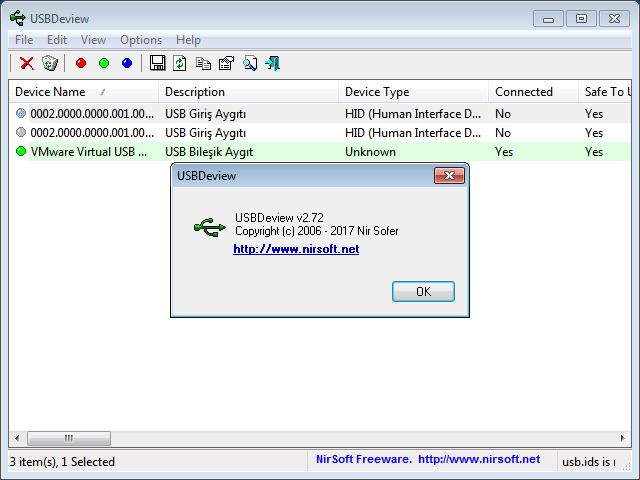Screen dimensions: 640x480
Task: Sort by the Connected column header
Action: pos(524,92)
